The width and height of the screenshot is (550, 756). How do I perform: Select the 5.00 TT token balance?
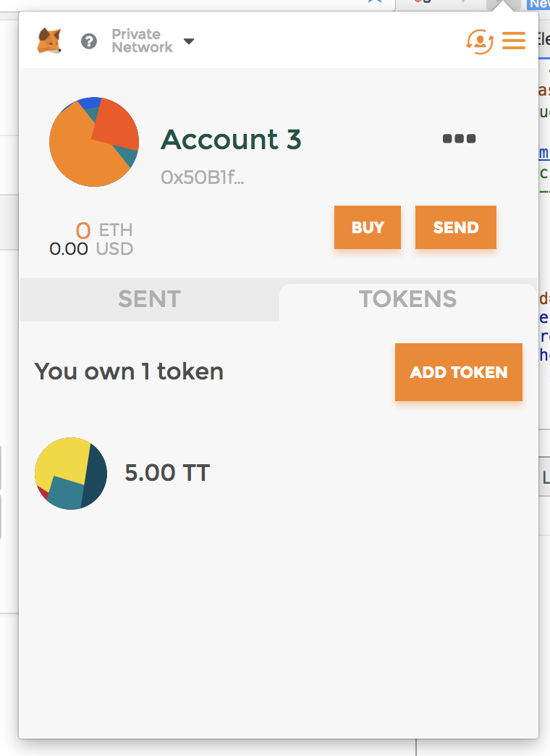(x=167, y=473)
